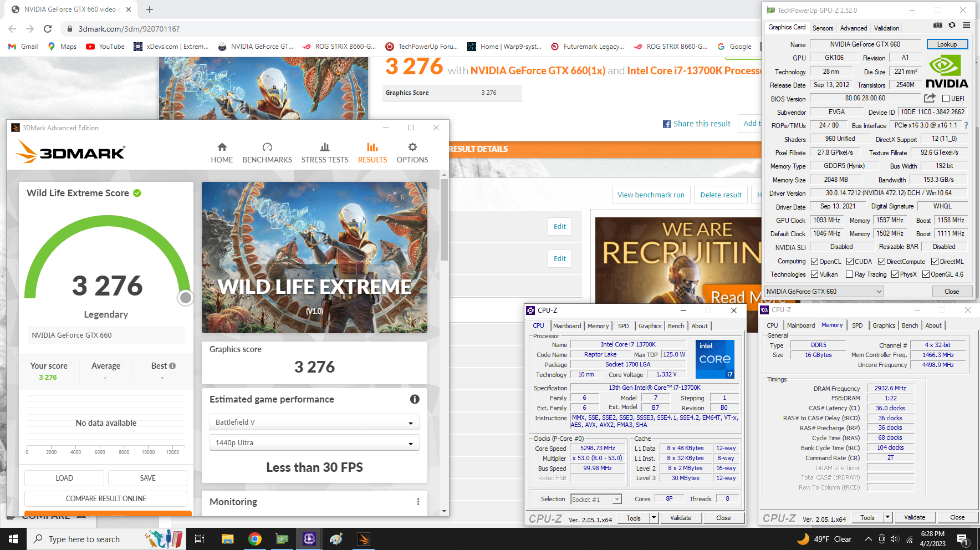Open YouTube bookmark
980x550 pixels.
coord(105,47)
